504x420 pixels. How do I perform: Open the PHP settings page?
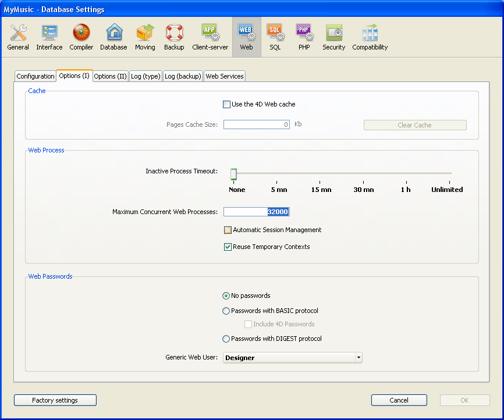[304, 37]
